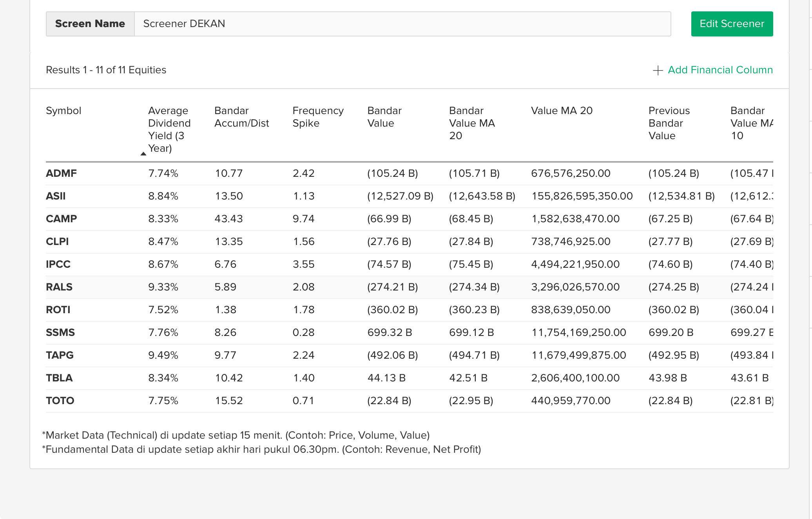Sort by Average Dividend Yield column header
The width and height of the screenshot is (812, 519).
click(x=169, y=129)
